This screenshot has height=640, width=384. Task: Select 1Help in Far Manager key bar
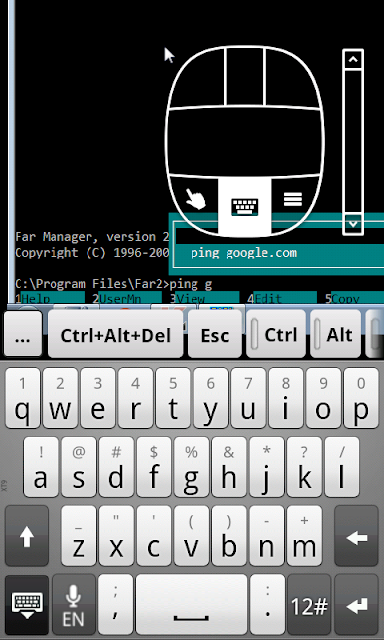pos(50,299)
